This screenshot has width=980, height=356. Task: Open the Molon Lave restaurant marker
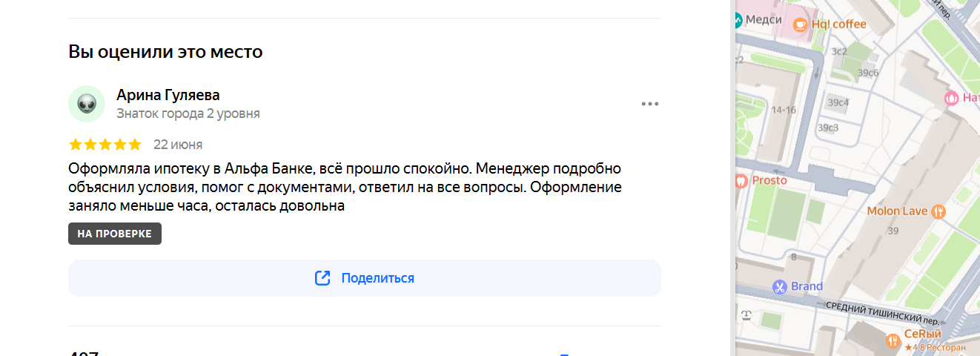(939, 211)
